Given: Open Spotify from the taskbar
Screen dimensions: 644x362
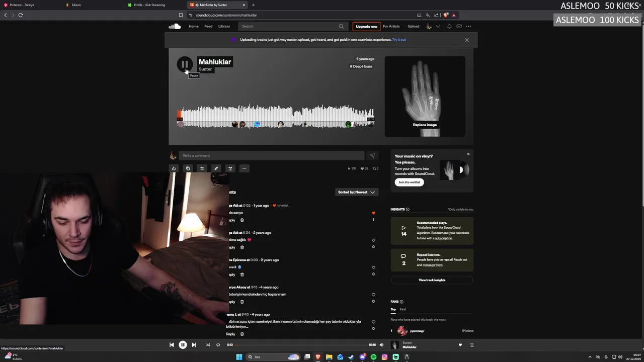Looking at the screenshot, I should point(373,357).
